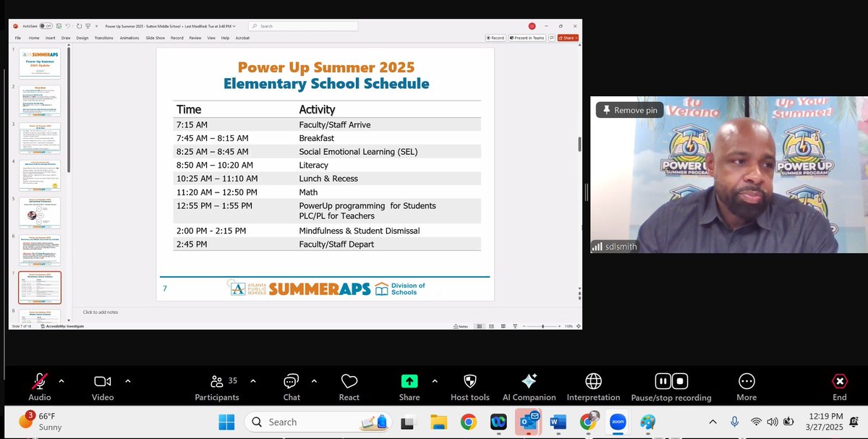Open the Notes pane in PowerPoint
Viewport: 868px width, 439px height.
point(460,325)
